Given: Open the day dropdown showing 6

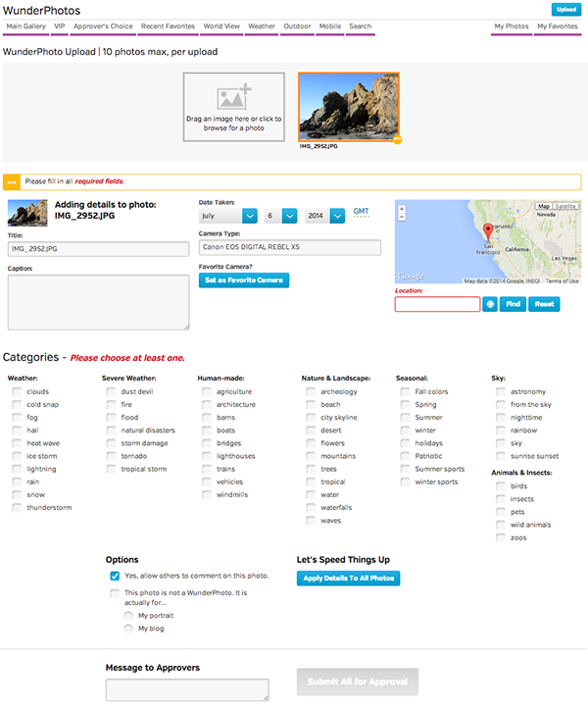Looking at the screenshot, I should [x=281, y=216].
